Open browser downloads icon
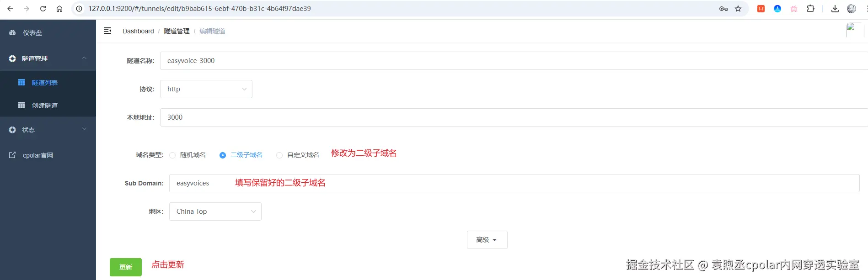Viewport: 868px width, 280px height. 835,9
